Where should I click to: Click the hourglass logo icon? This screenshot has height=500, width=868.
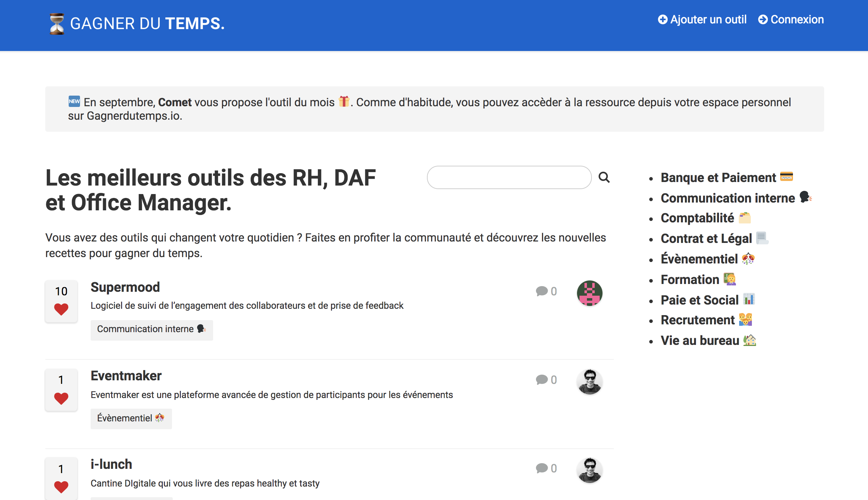coord(57,24)
